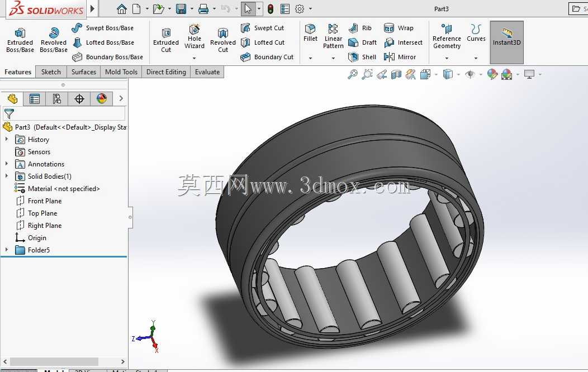The height and width of the screenshot is (372, 588).
Task: Open the ConfigurationManager tab
Action: coord(56,99)
